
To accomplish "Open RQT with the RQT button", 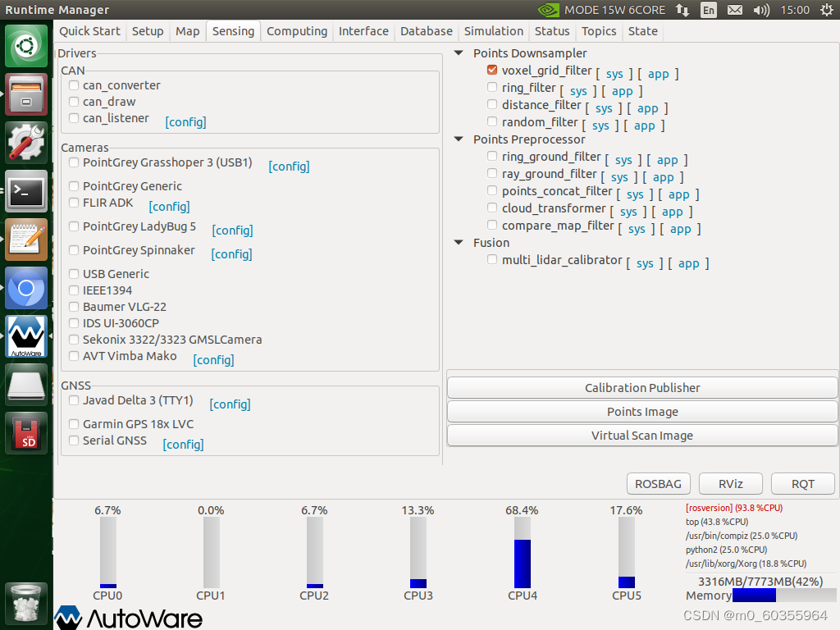I will click(802, 484).
